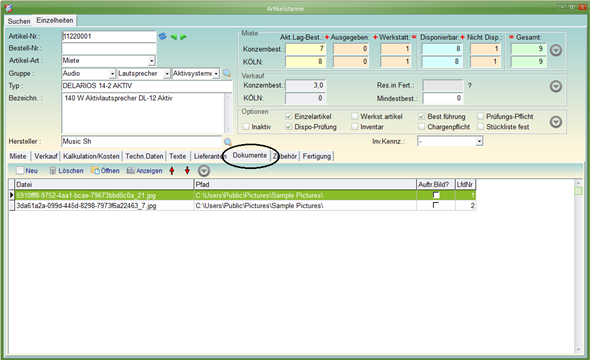Click Löschen to delete the document
Image resolution: width=590 pixels, height=360 pixels.
pyautogui.click(x=66, y=171)
